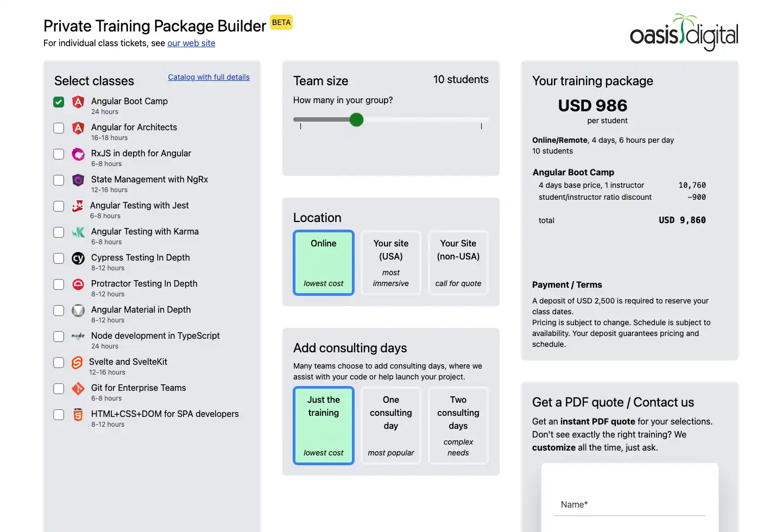Focus the Name input field
The width and height of the screenshot is (782, 532).
630,505
